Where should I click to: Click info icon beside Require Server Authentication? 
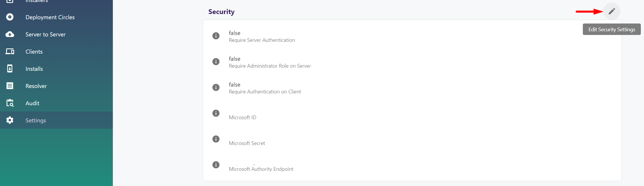[216, 36]
